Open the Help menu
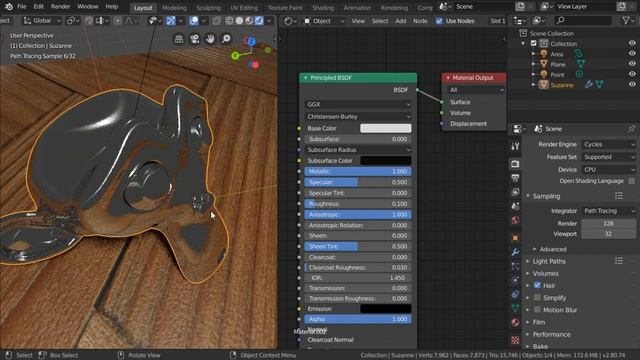640x360 pixels. 111,7
